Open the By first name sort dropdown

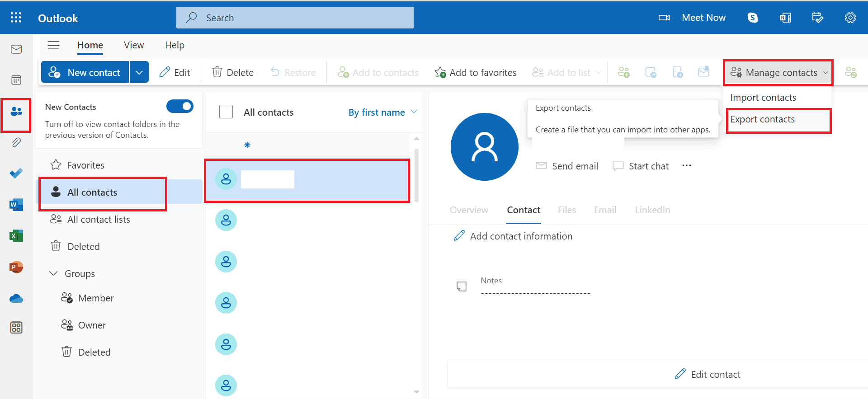click(x=382, y=112)
